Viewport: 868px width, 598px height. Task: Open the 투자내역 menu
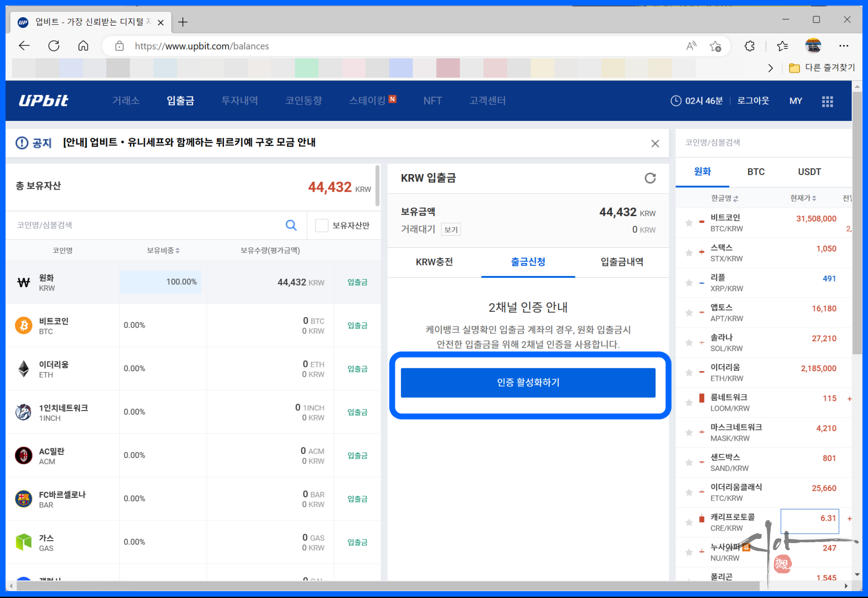[x=239, y=101]
